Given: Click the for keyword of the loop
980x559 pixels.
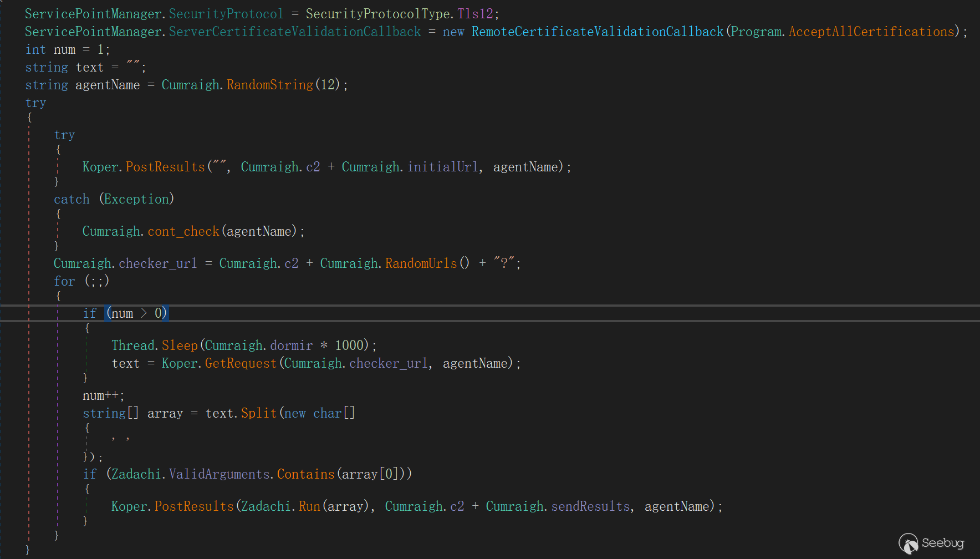Looking at the screenshot, I should click(64, 281).
